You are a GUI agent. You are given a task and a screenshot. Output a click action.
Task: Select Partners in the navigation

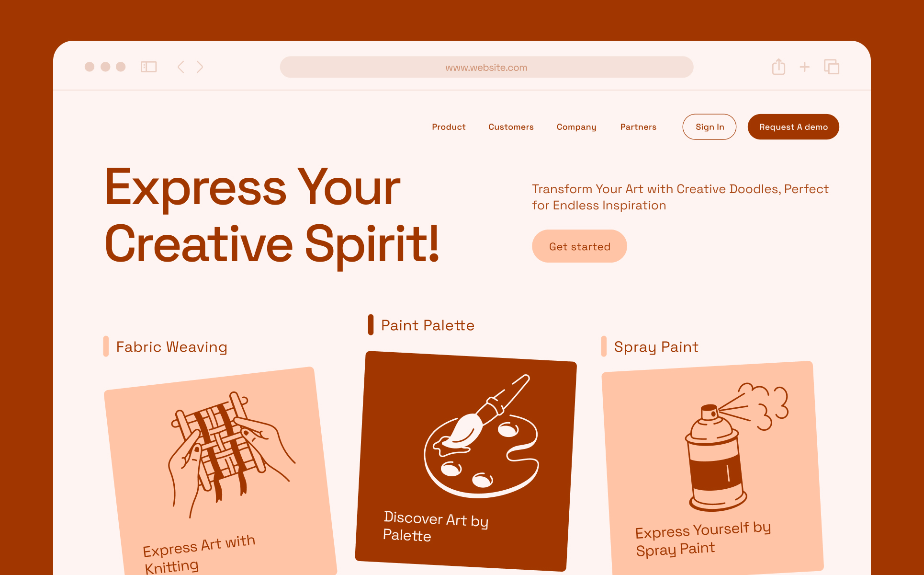click(x=638, y=127)
